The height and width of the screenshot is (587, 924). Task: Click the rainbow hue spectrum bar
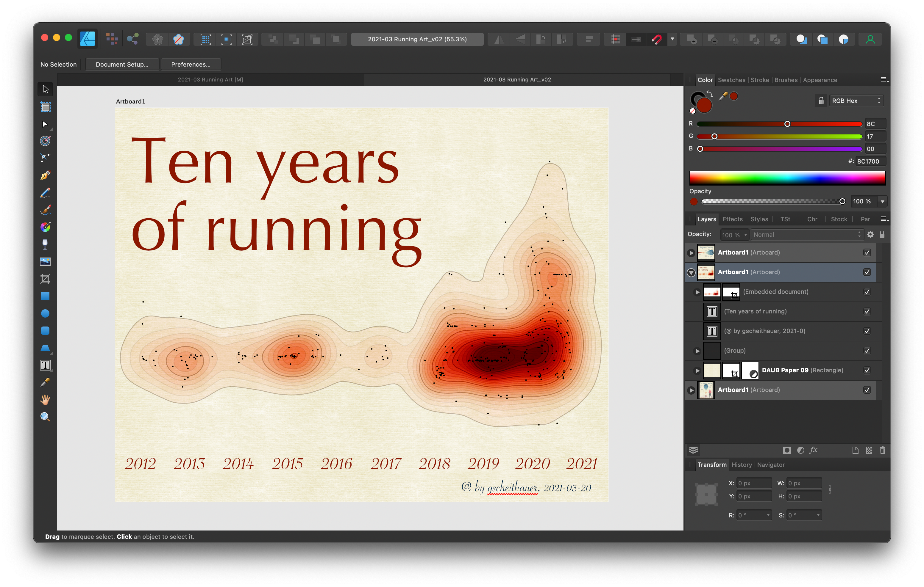point(787,178)
